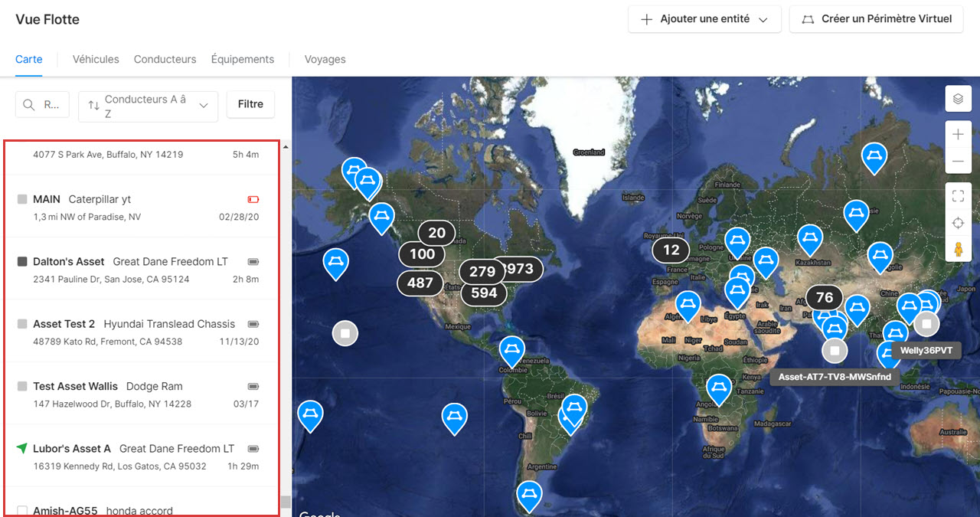Open the Asset-AT7-TV8-MWSnfnd map label
Viewport: 980px width, 517px height.
pyautogui.click(x=835, y=377)
